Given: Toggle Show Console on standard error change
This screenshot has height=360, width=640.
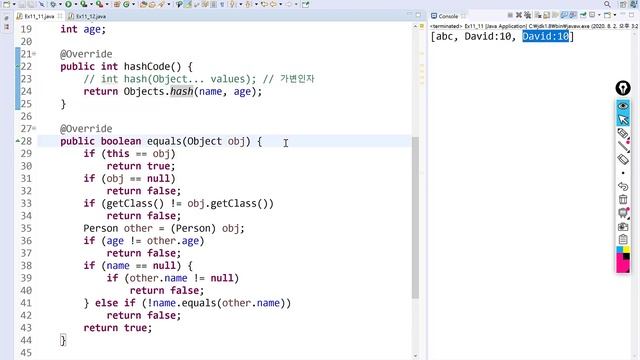Looking at the screenshot, I should coord(573,15).
